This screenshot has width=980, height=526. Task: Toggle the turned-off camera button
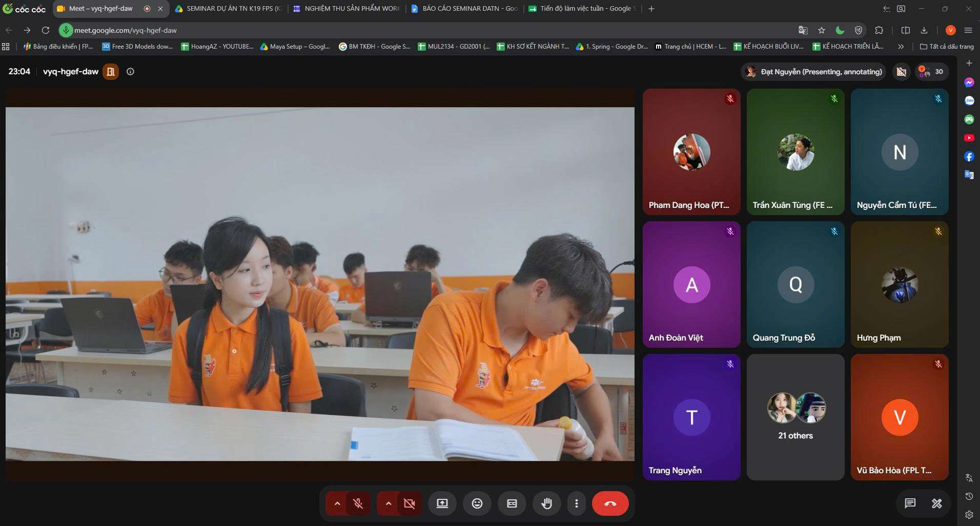pos(409,503)
